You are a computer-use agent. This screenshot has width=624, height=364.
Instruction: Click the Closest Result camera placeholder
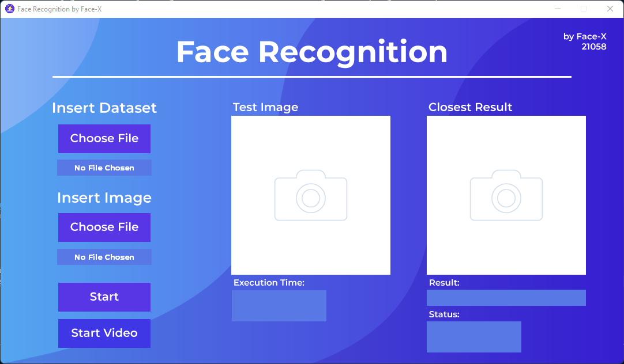pyautogui.click(x=506, y=195)
